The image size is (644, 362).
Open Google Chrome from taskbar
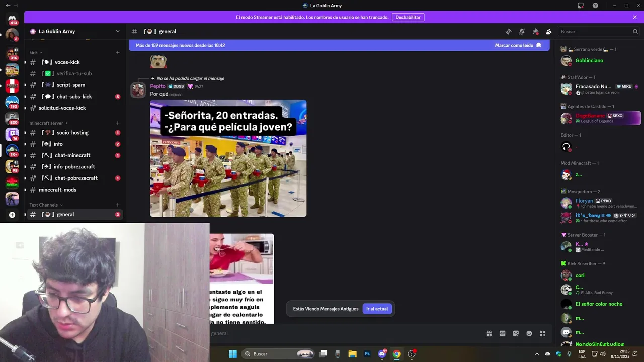[x=396, y=354]
